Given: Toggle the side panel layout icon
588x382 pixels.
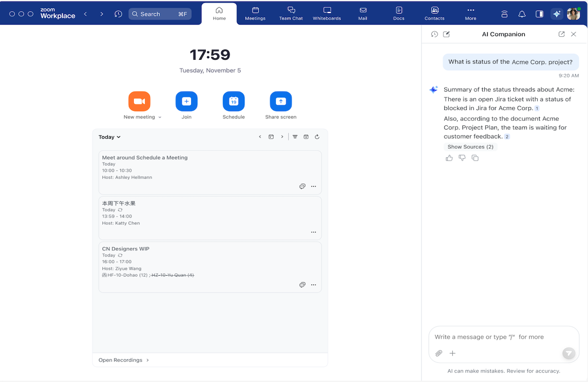Looking at the screenshot, I should pyautogui.click(x=539, y=14).
